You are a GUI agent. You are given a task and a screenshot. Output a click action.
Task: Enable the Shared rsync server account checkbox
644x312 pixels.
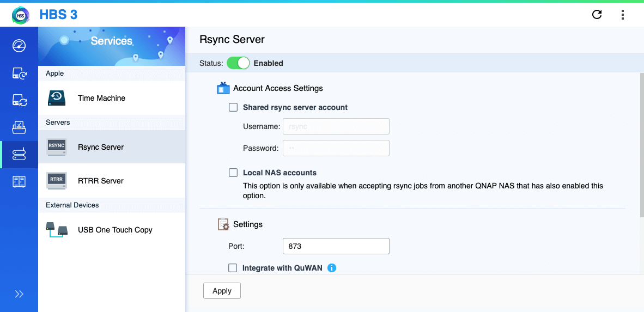coord(233,107)
